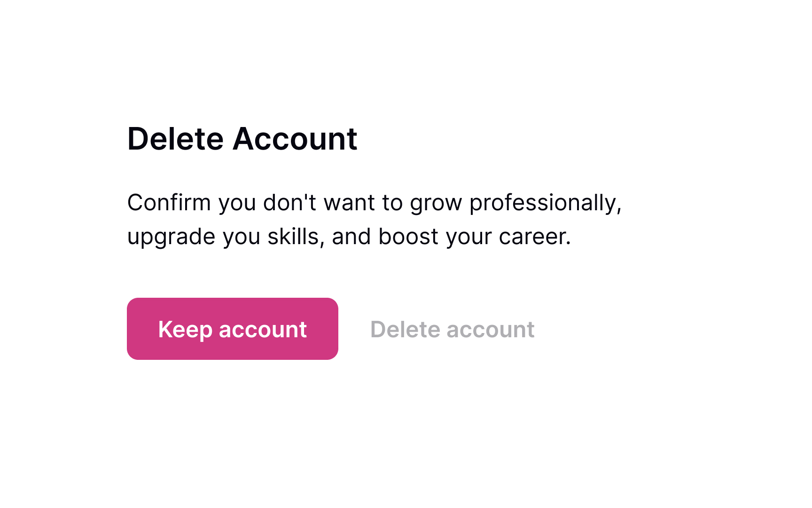Click the word want in the message

tap(349, 203)
